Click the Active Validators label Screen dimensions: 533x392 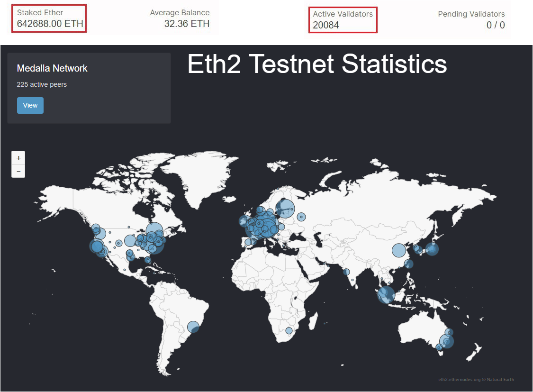[343, 14]
